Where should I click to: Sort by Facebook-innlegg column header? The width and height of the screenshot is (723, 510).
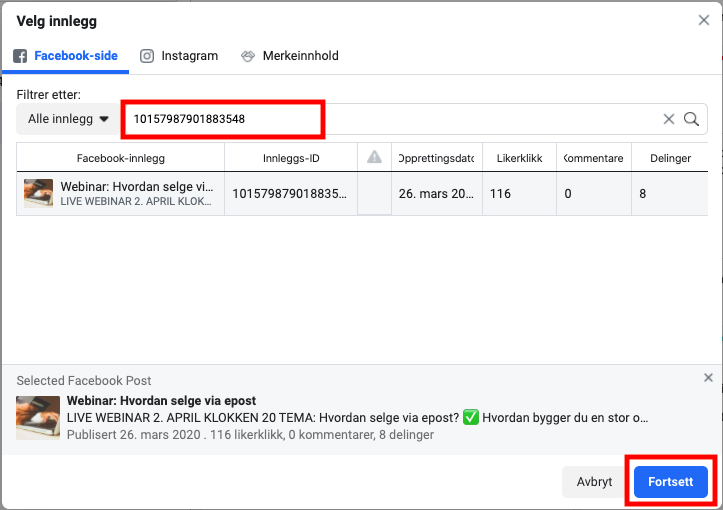[120, 158]
